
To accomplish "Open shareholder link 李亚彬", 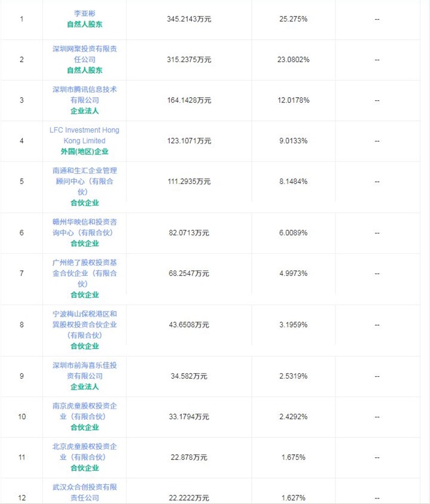I will coord(85,14).
